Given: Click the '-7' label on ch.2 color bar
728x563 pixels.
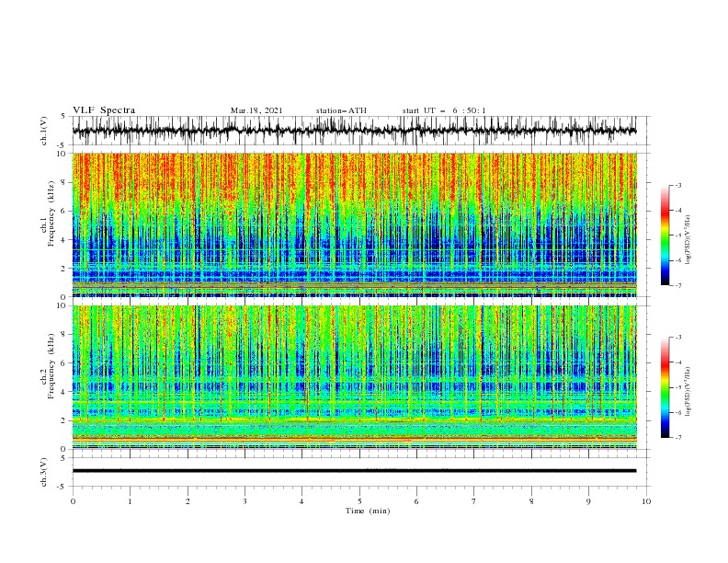Looking at the screenshot, I should [677, 438].
